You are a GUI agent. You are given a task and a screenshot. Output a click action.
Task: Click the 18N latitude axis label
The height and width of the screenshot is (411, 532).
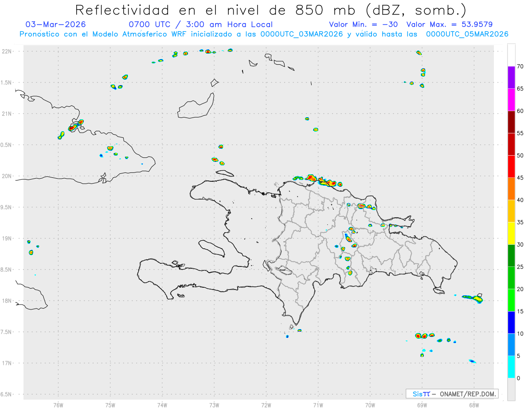(8, 301)
